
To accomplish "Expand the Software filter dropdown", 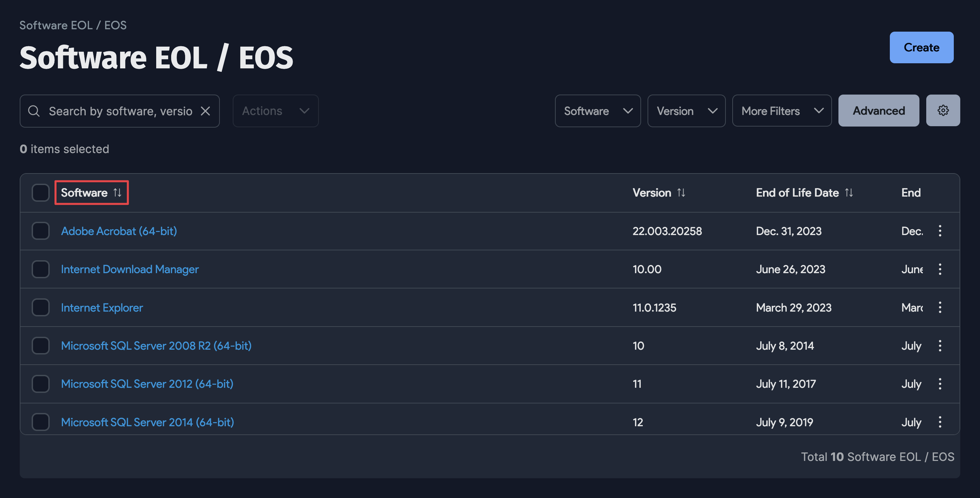I will pos(597,111).
